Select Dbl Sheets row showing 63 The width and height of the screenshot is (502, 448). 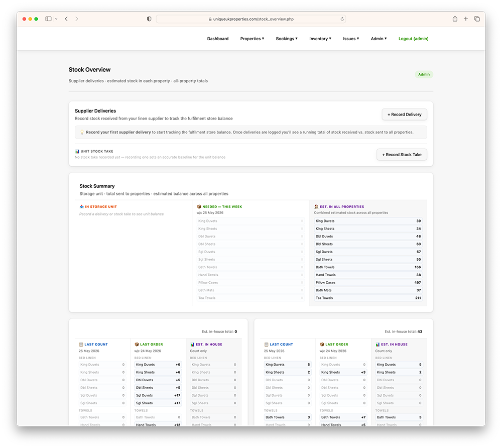[368, 244]
